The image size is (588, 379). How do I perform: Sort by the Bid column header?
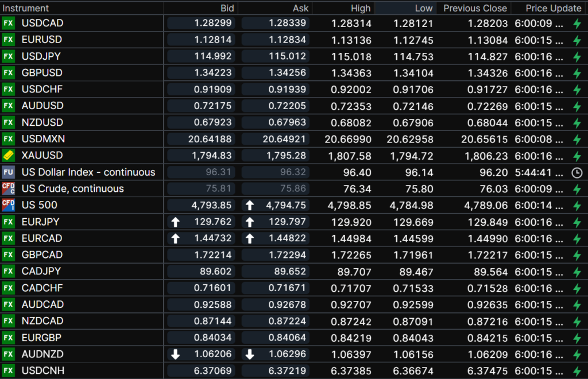pos(227,8)
